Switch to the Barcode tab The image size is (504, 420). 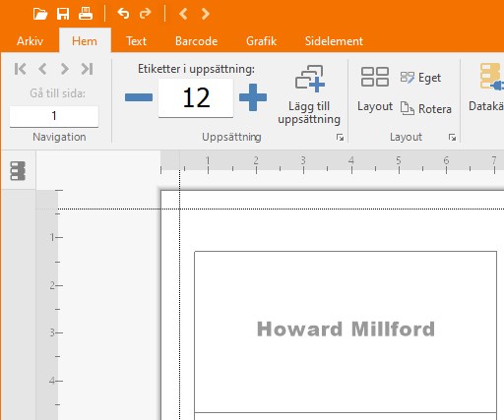click(x=196, y=41)
